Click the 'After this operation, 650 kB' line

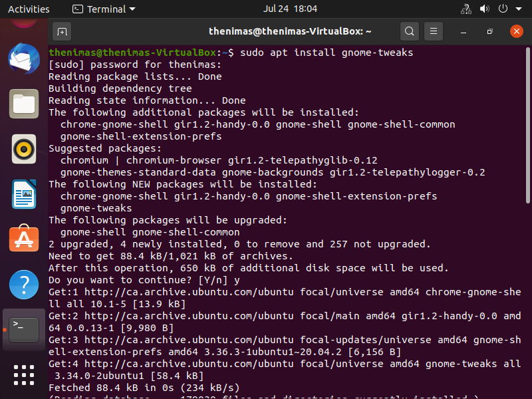(248, 268)
